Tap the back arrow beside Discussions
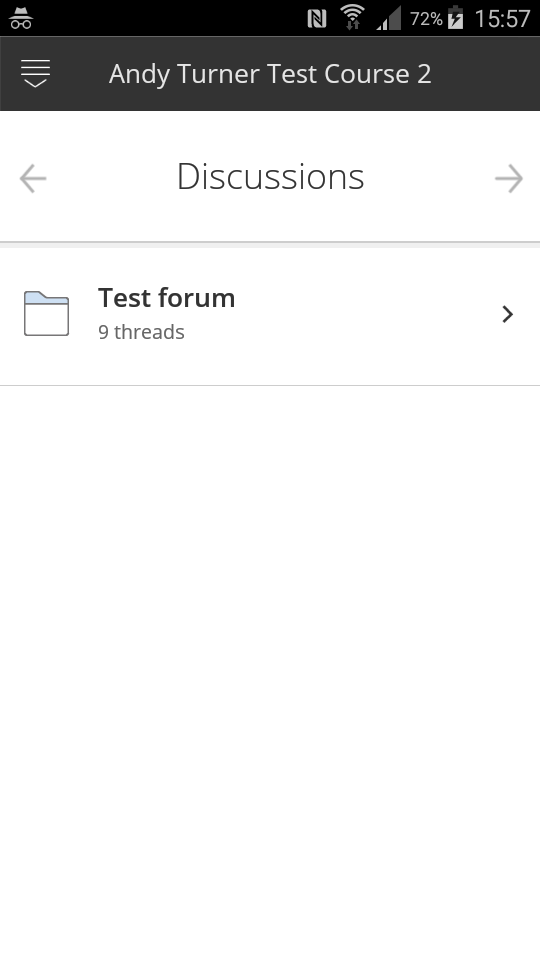 coord(33,179)
